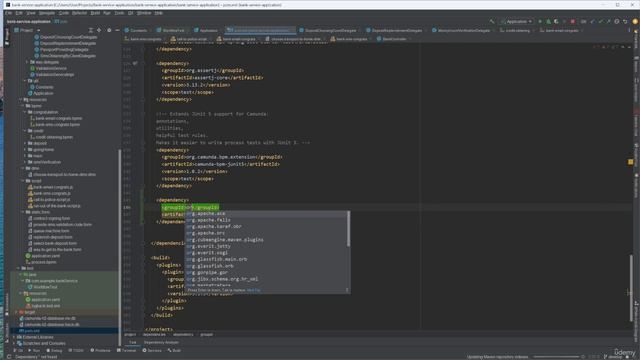The image size is (640, 360).
Task: Click the green Debug bug icon
Action: (x=548, y=22)
